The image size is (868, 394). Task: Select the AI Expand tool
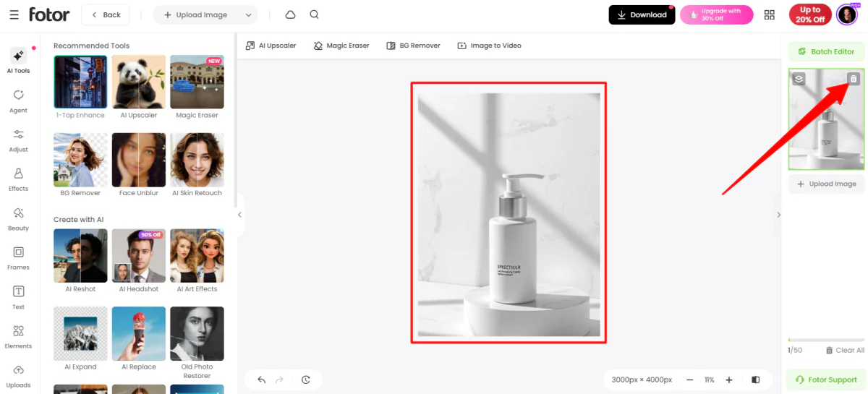80,339
